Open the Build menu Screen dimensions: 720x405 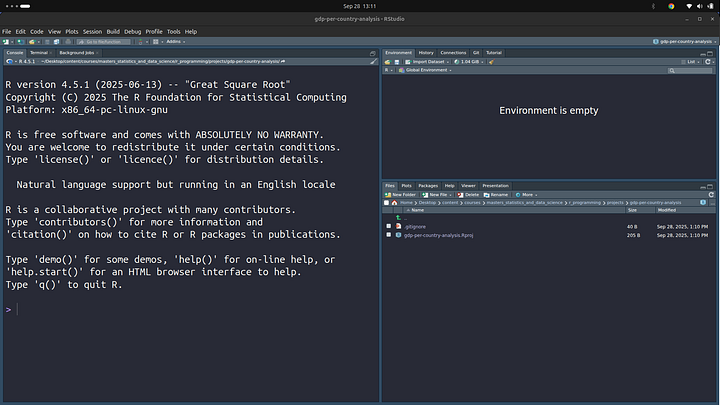coord(113,32)
